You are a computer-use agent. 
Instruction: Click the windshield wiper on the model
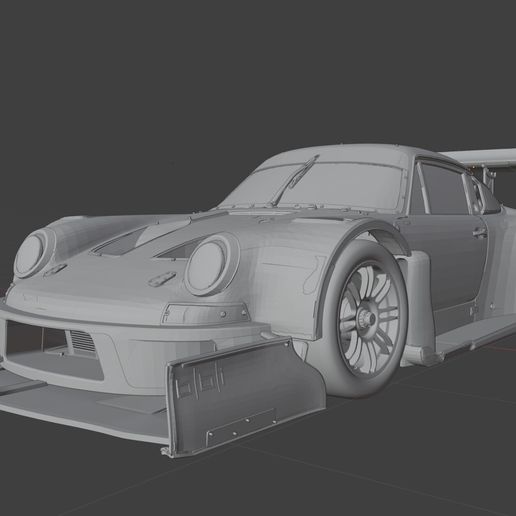[x=295, y=180]
